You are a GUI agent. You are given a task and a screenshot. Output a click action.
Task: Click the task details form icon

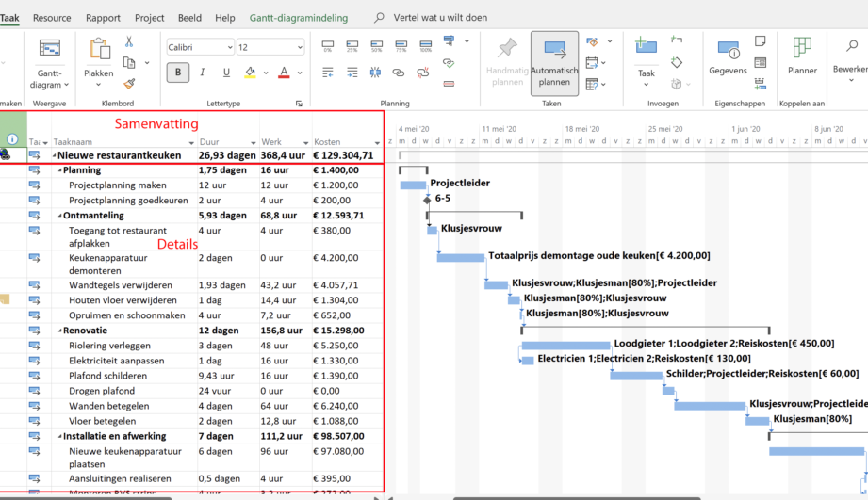(x=760, y=62)
